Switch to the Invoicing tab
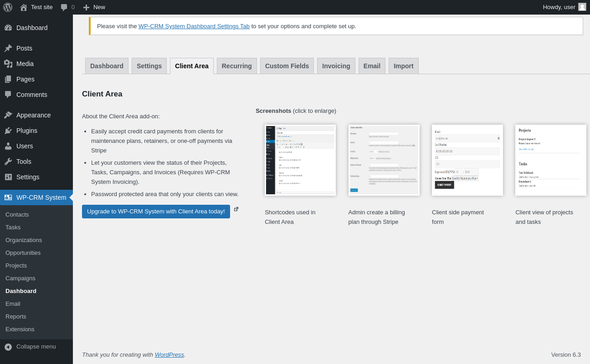The height and width of the screenshot is (364, 590). pos(336,66)
